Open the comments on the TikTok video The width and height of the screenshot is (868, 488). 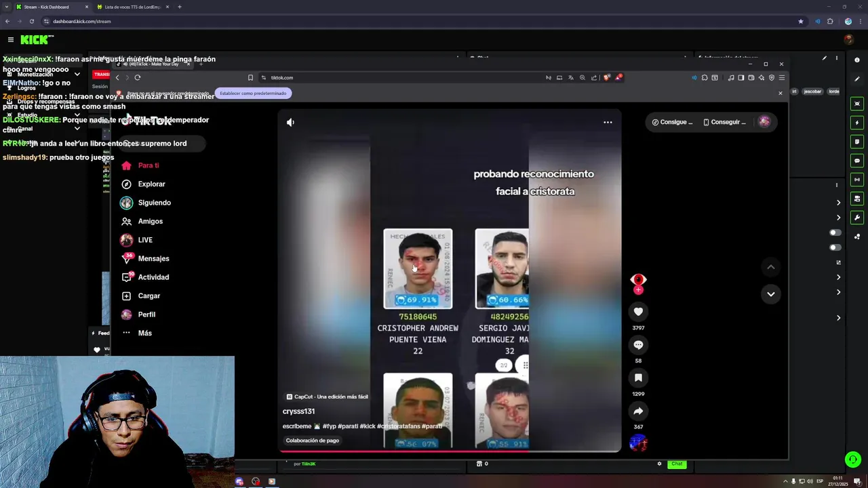click(x=638, y=345)
